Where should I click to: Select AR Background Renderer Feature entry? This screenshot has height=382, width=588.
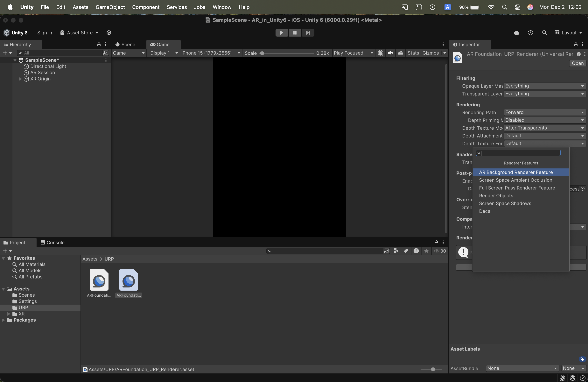tap(516, 172)
